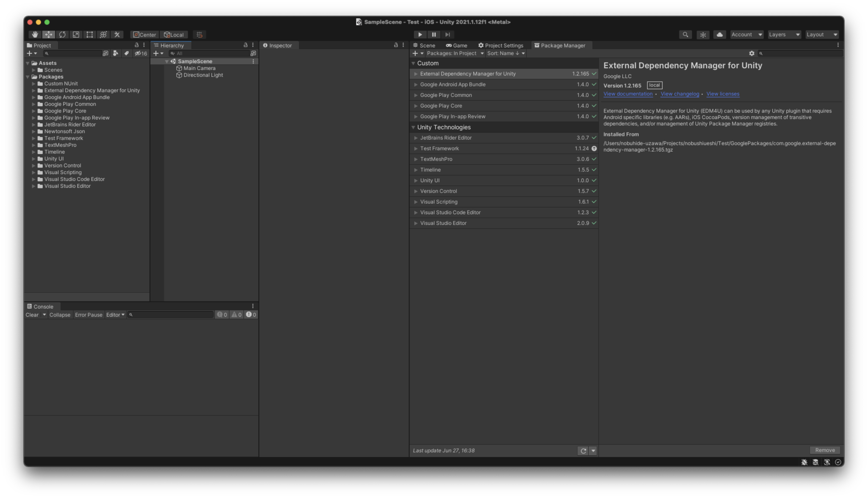Open Console Editor dropdown
868x498 pixels.
115,315
